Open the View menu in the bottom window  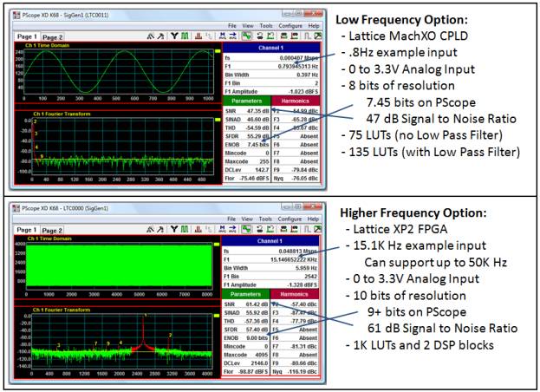click(x=248, y=217)
